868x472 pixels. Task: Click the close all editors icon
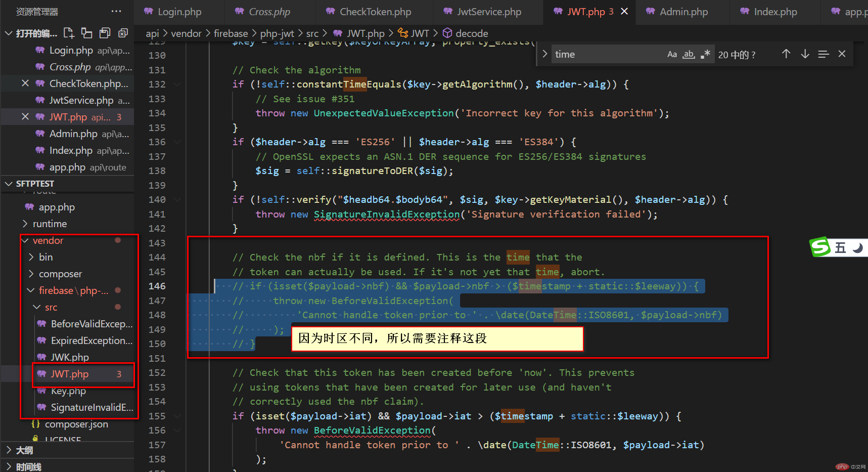123,33
